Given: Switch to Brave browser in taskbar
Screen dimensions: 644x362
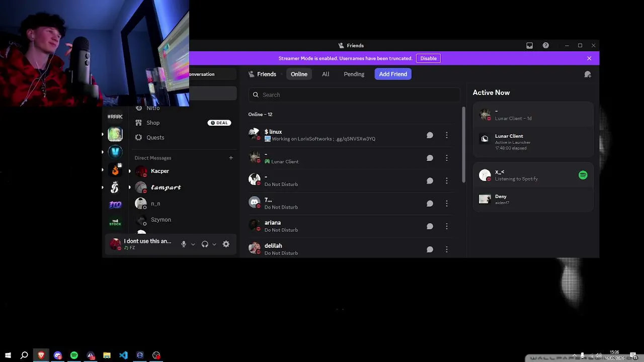Looking at the screenshot, I should click(41, 355).
